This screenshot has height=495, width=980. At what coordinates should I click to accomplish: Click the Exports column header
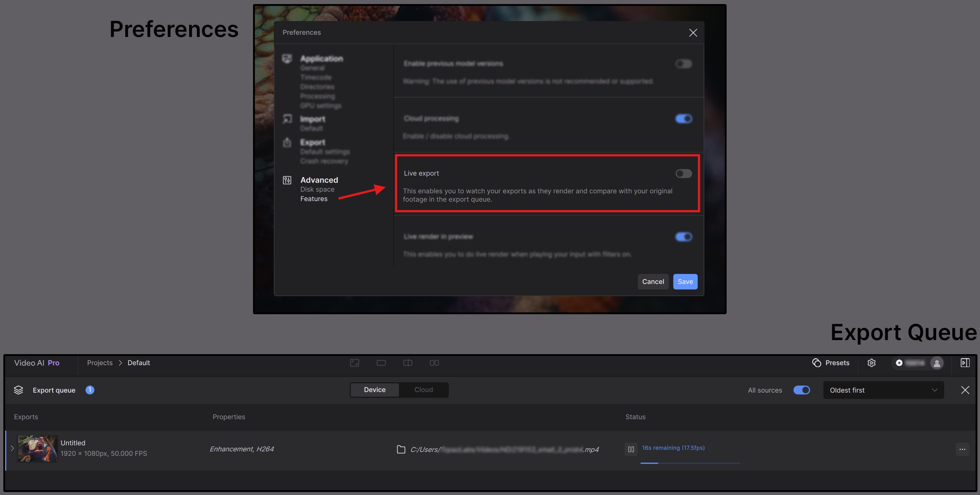[x=26, y=417]
